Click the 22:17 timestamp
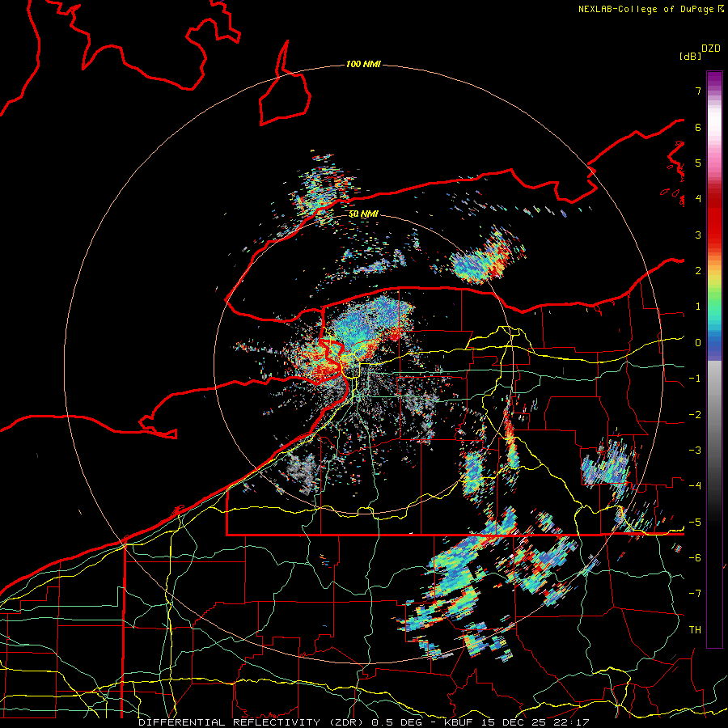Screen dimensions: 728x728 click(x=570, y=722)
